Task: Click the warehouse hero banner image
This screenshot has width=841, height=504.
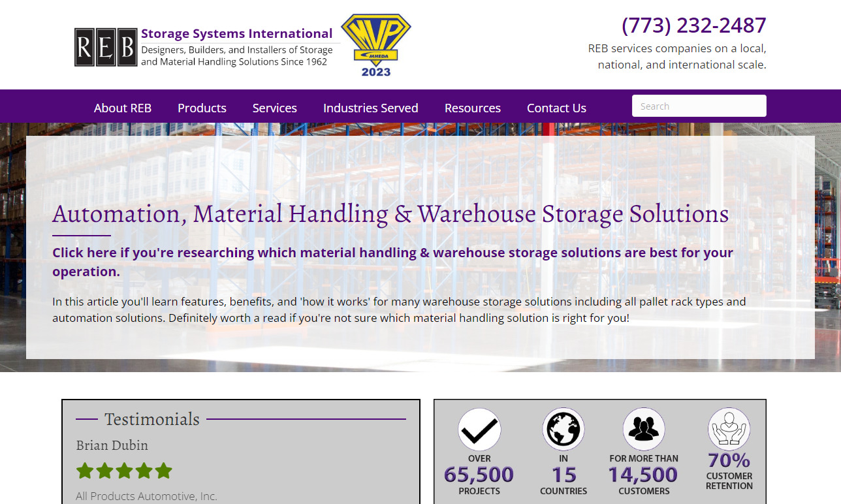Action: click(420, 163)
